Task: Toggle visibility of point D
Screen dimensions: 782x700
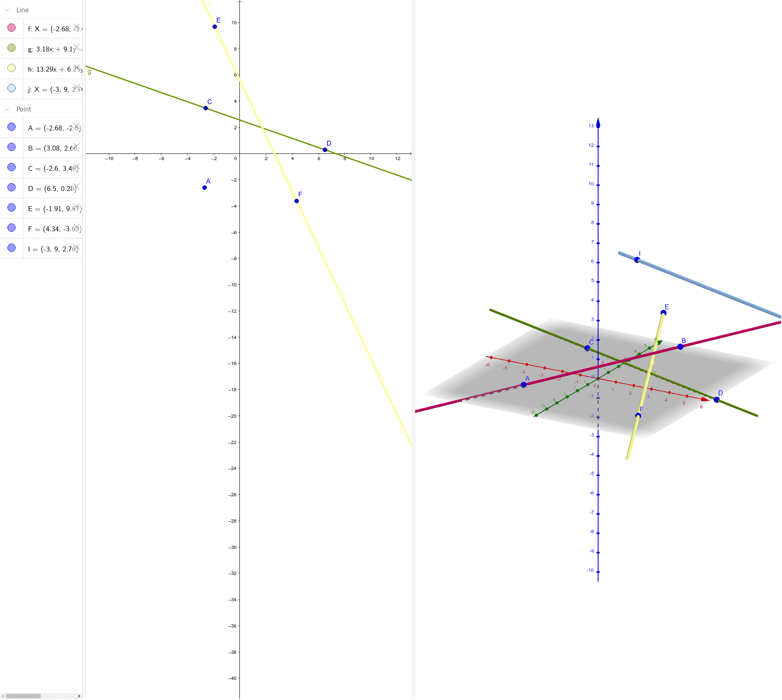Action: (x=12, y=187)
